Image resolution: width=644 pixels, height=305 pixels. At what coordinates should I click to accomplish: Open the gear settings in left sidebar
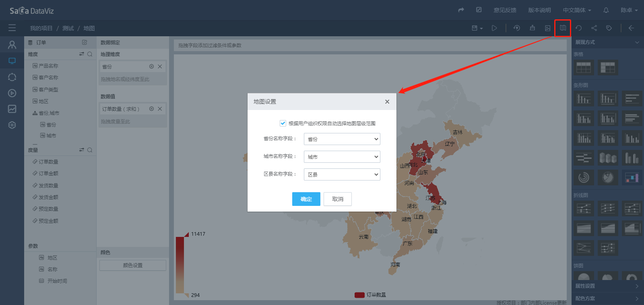point(12,125)
